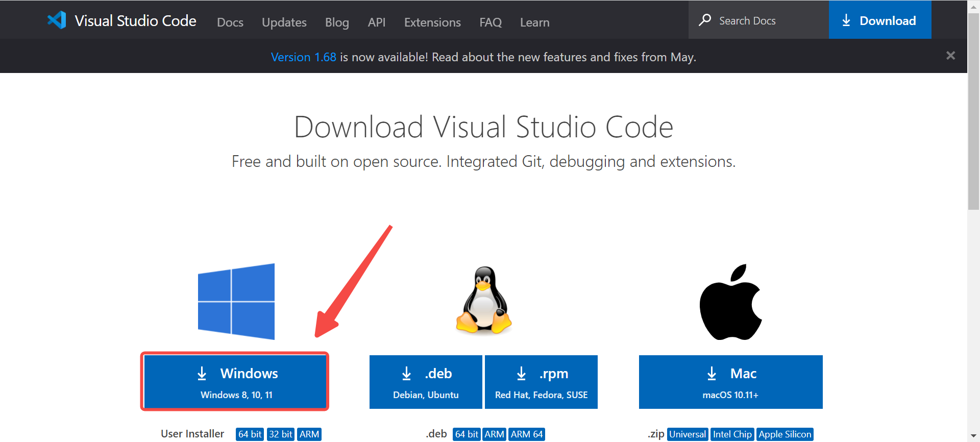This screenshot has width=980, height=442.
Task: Choose the Mac .zip Intel Chip build
Action: tap(732, 434)
